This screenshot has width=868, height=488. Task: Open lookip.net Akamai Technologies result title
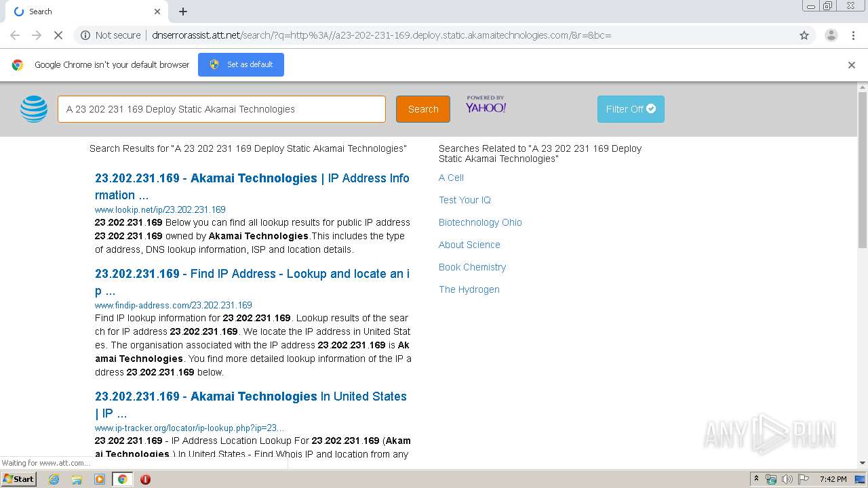coord(252,186)
